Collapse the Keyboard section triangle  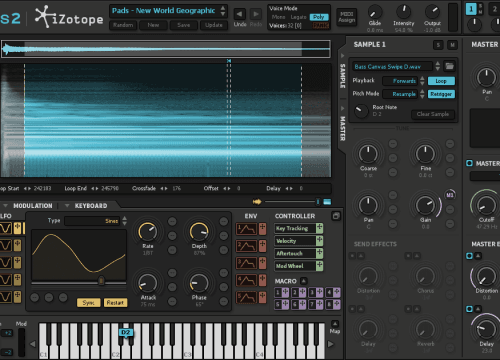(x=67, y=205)
